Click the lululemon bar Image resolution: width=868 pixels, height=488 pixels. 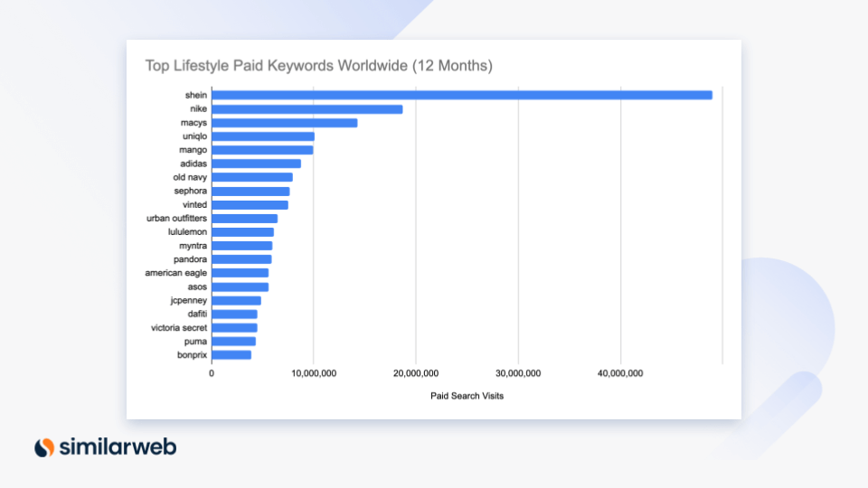[243, 232]
